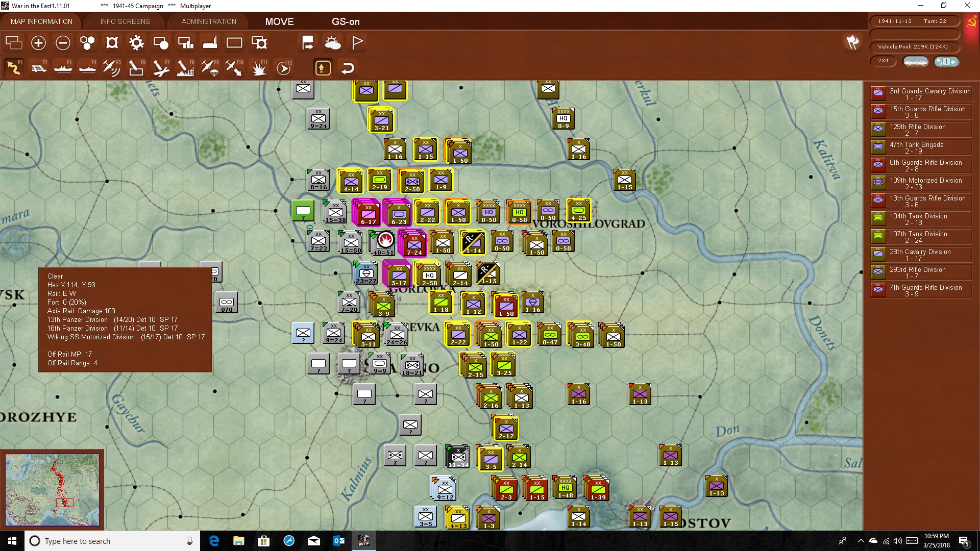This screenshot has height=551, width=980.
Task: Select 293rd Rifle Division entry
Action: (x=921, y=272)
